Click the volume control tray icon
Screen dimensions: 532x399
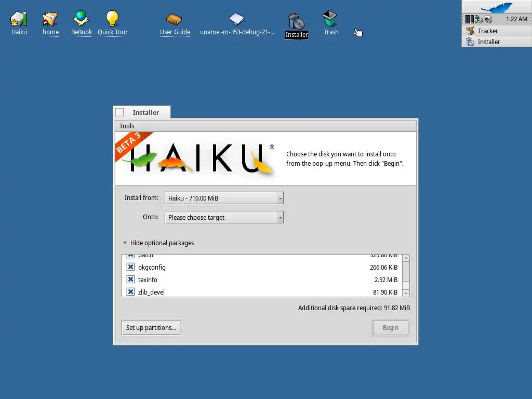(x=488, y=19)
